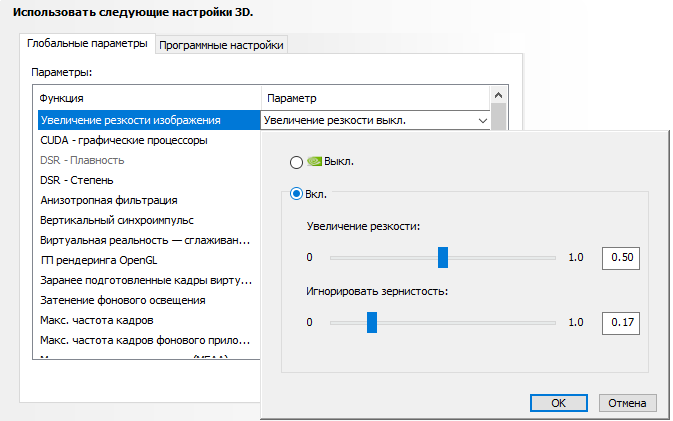Select the Вкл. radio button
This screenshot has width=673, height=421.
pos(296,195)
